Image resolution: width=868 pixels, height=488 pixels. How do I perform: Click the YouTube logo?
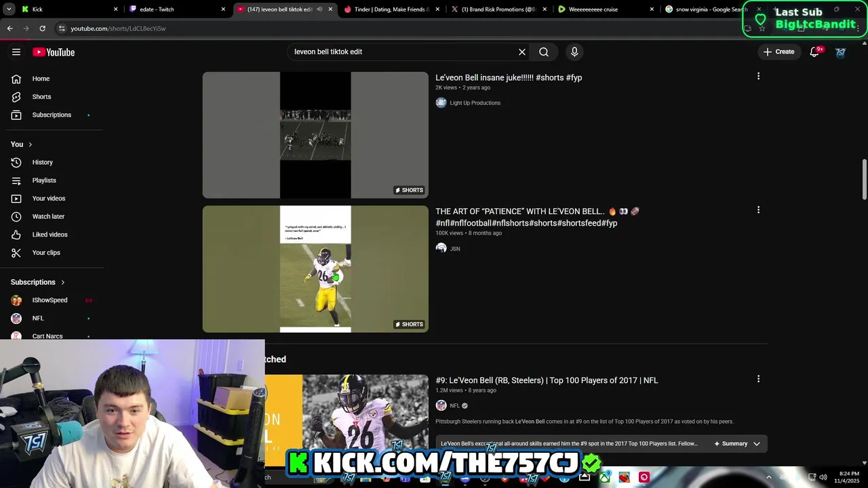click(54, 52)
